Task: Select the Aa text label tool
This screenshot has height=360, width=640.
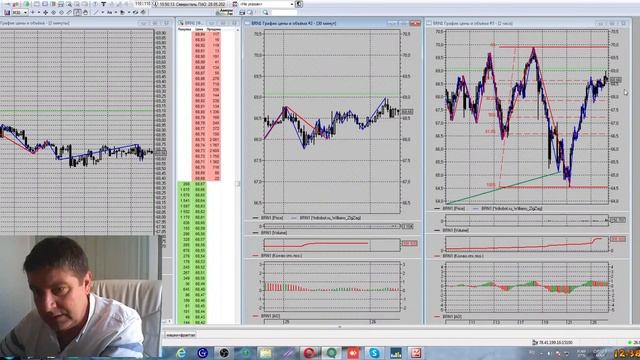Action: click(x=109, y=12)
